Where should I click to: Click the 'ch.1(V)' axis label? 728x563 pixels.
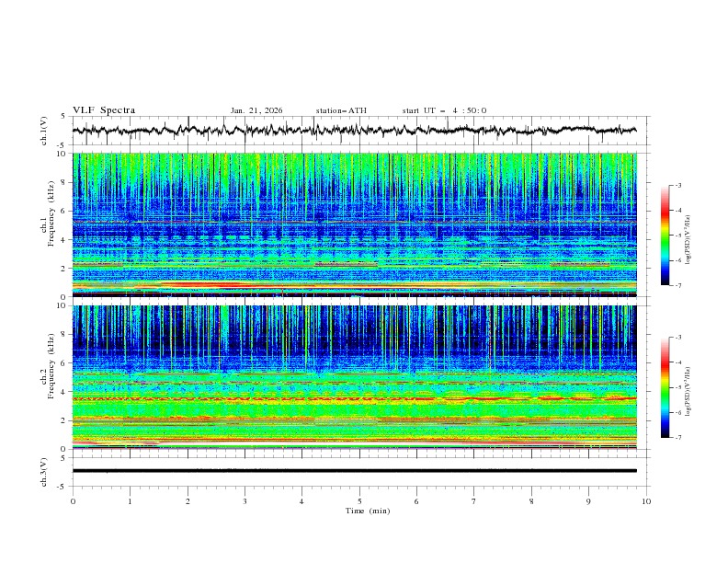(x=44, y=131)
